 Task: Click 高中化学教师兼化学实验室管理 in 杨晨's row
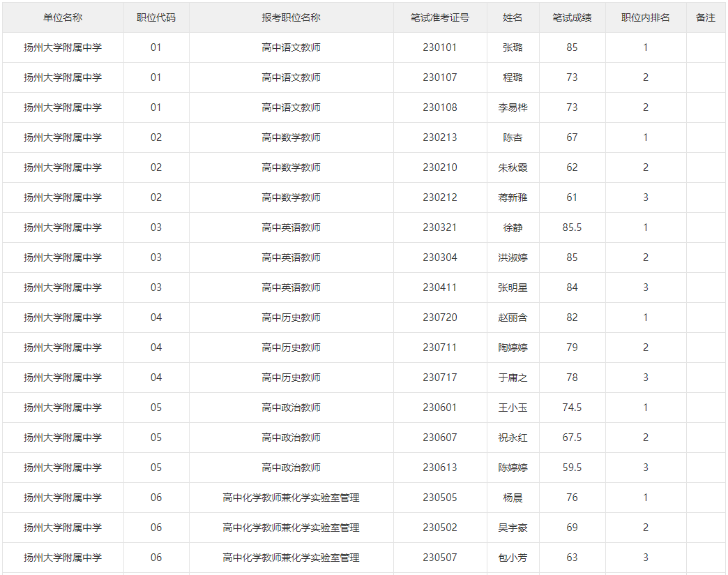click(x=291, y=498)
